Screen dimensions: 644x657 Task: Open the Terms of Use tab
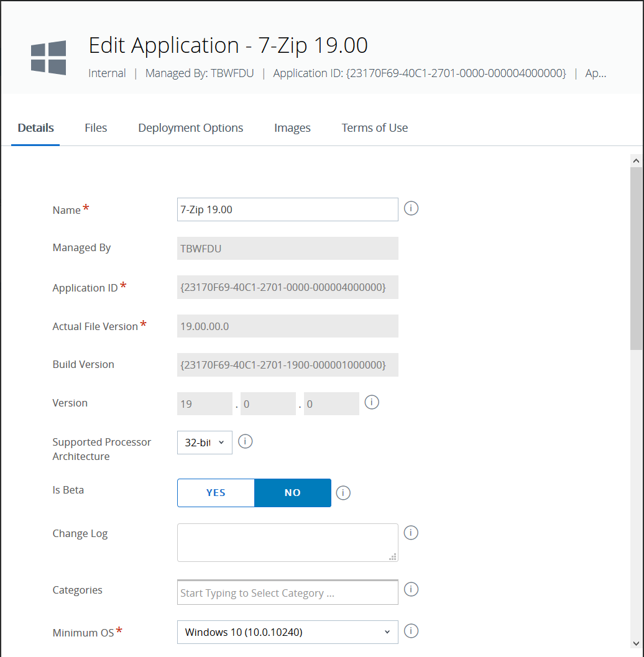click(375, 128)
